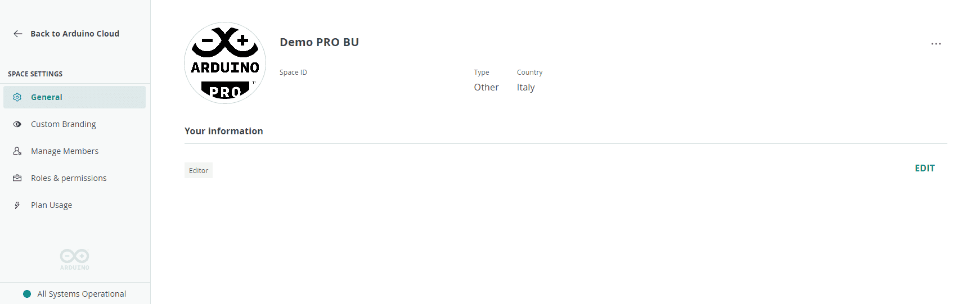
Task: Click the Plan Usage lightning icon
Action: coord(17,205)
